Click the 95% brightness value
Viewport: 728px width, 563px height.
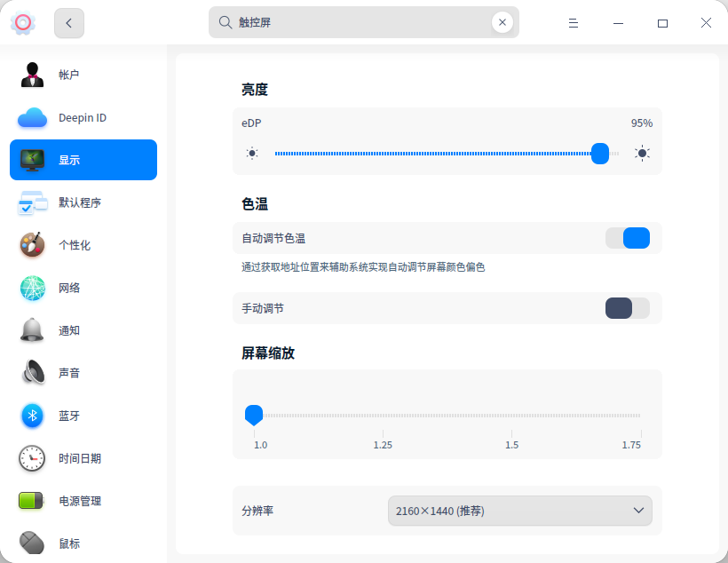(x=642, y=123)
